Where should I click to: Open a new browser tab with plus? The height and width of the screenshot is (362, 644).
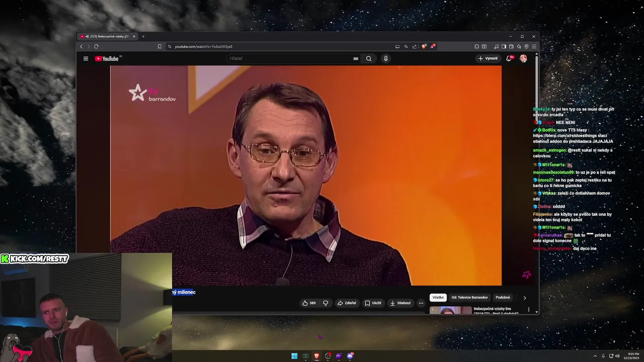point(143,36)
